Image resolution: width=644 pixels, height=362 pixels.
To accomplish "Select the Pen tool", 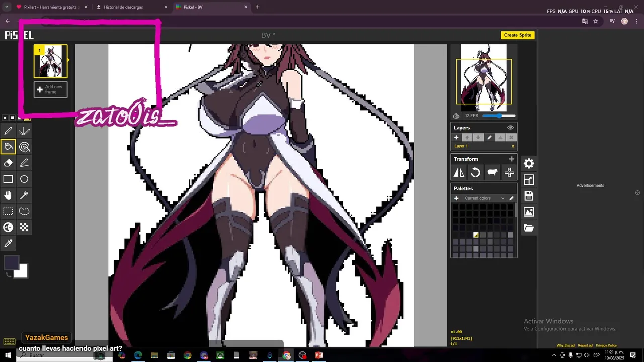I will 8,131.
